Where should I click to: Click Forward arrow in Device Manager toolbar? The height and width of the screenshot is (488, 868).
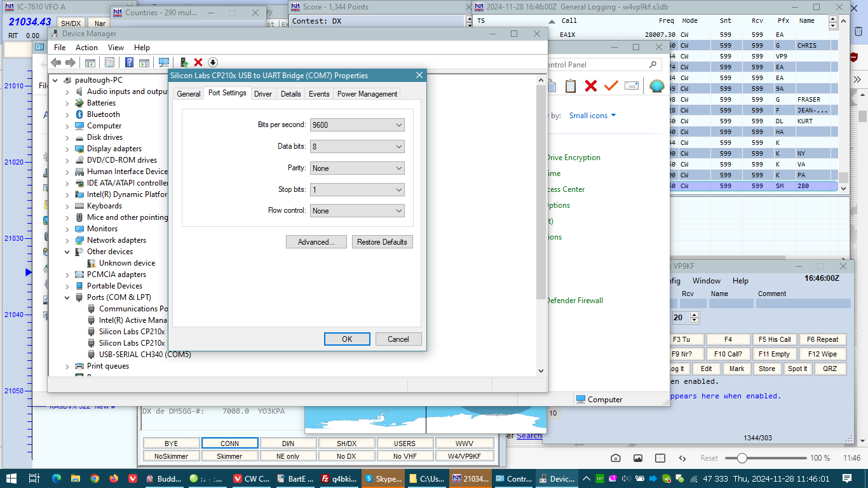pyautogui.click(x=71, y=62)
